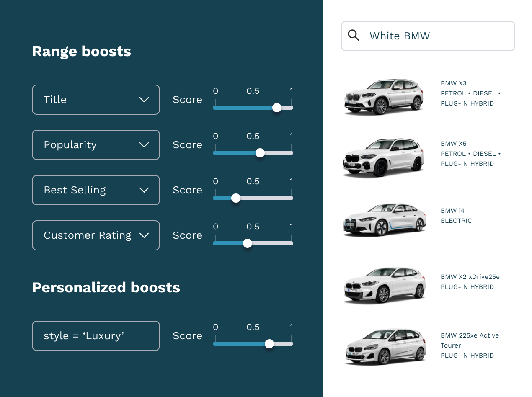Open the Best Selling boost dropdown
The height and width of the screenshot is (397, 532).
[96, 190]
